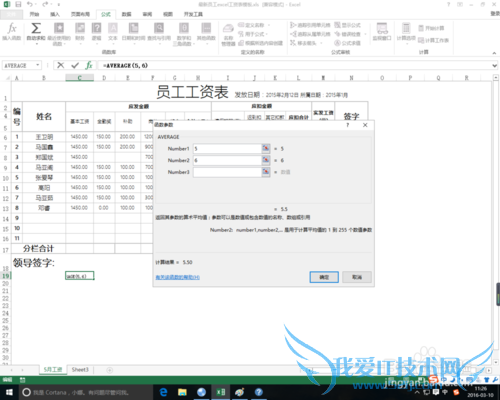
Task: Switch to the Page Layout ribbon tab
Action: [80, 14]
